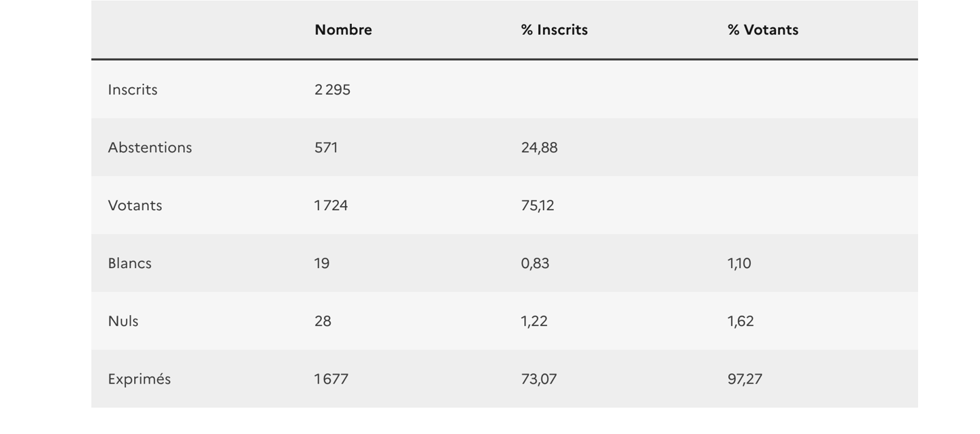Click the Exprimés % Votants value 97,27
Viewport: 980px width, 434px height.
point(745,379)
